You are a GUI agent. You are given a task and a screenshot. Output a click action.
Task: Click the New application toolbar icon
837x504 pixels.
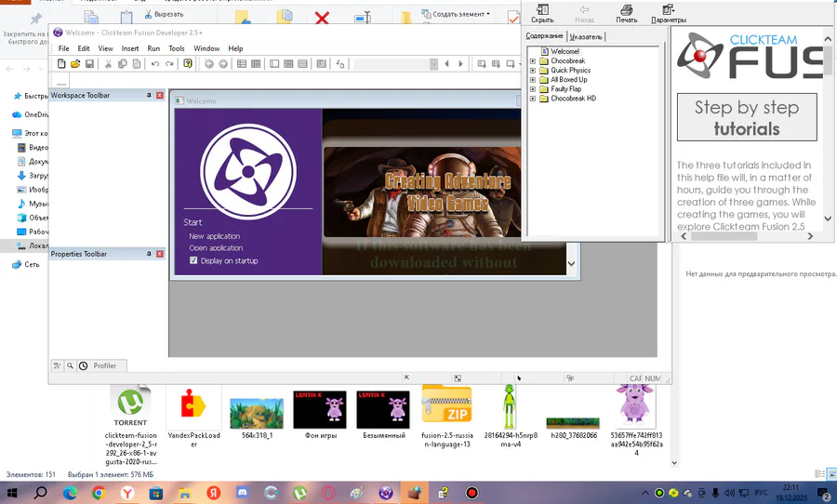point(61,64)
